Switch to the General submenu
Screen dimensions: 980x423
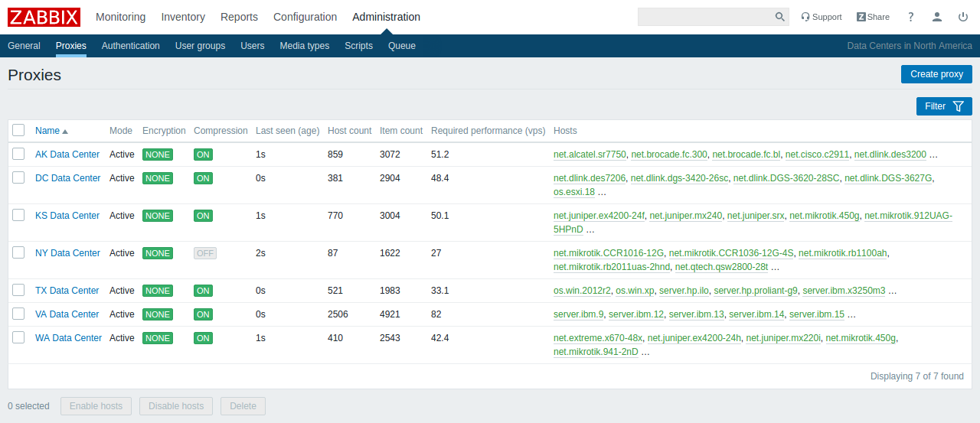pos(24,46)
